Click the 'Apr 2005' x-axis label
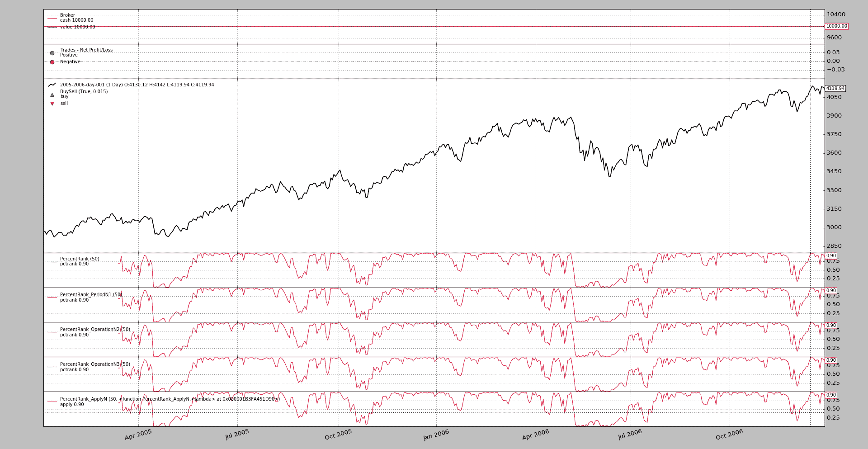The width and height of the screenshot is (868, 449). coord(138,435)
